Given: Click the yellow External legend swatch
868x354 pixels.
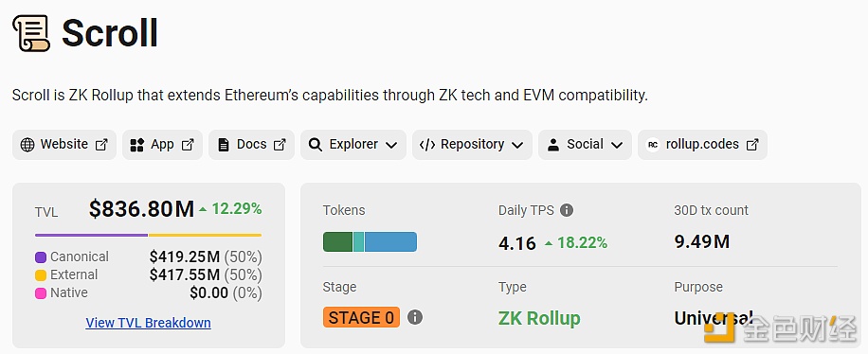Looking at the screenshot, I should pyautogui.click(x=41, y=274).
